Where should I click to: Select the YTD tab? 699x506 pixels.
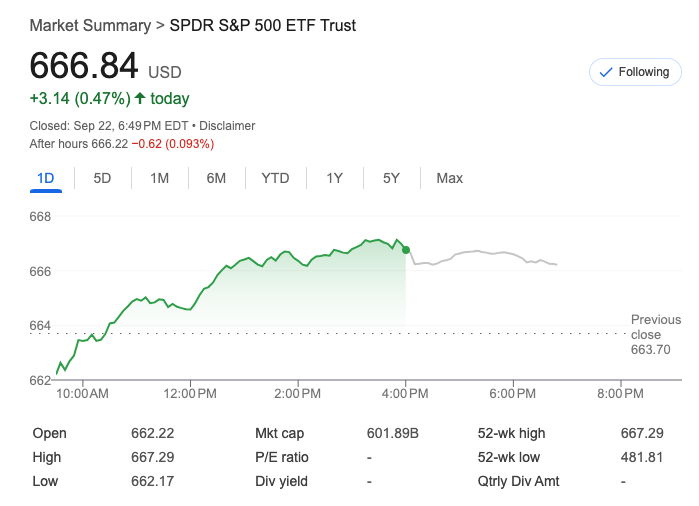point(275,178)
